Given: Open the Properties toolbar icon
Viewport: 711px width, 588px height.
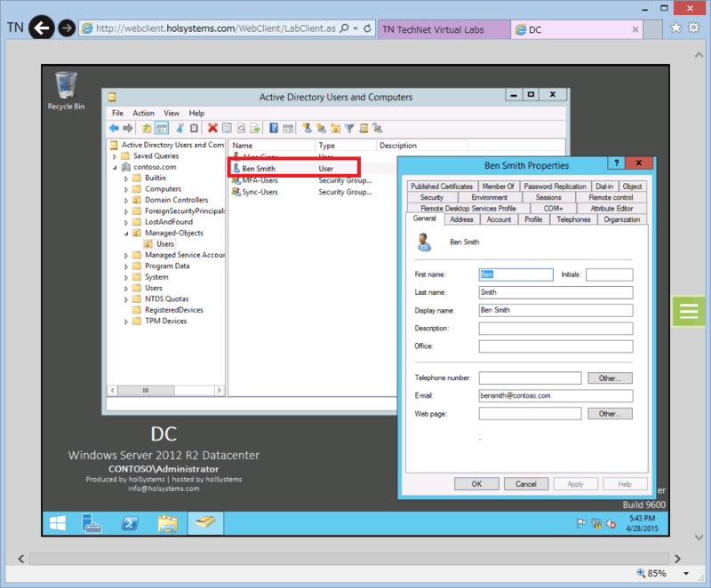Looking at the screenshot, I should click(228, 128).
